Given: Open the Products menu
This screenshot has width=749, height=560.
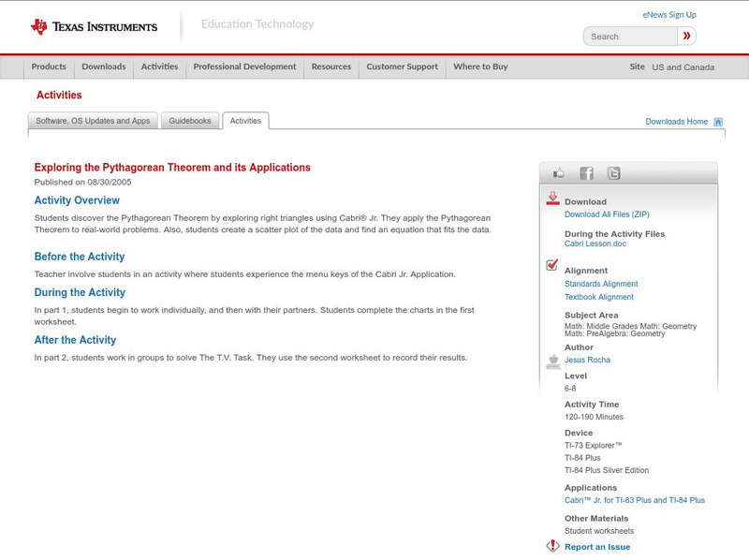Looking at the screenshot, I should (x=49, y=67).
